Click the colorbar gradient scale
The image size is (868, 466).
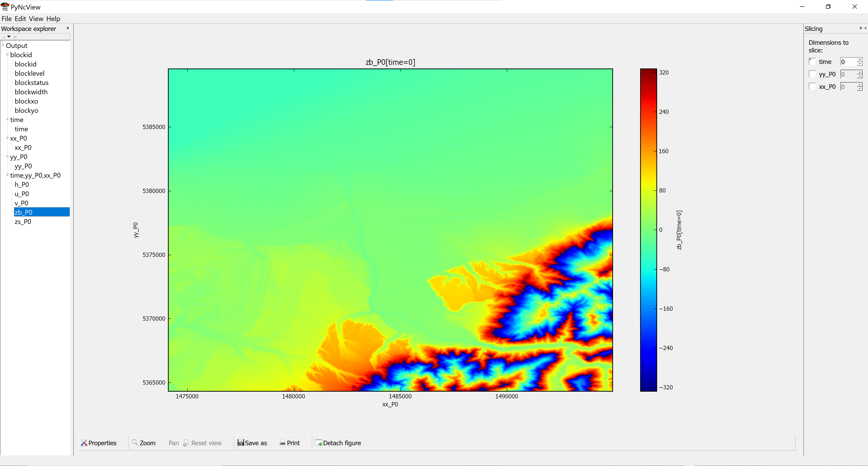pyautogui.click(x=648, y=230)
